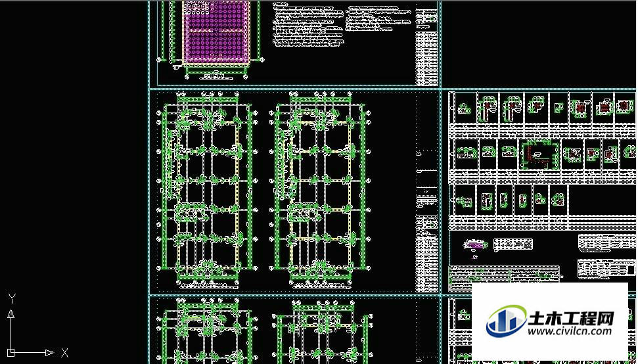Pick the large red L-shaped wall detail
Screen dimensions: 638x364
(539, 154)
